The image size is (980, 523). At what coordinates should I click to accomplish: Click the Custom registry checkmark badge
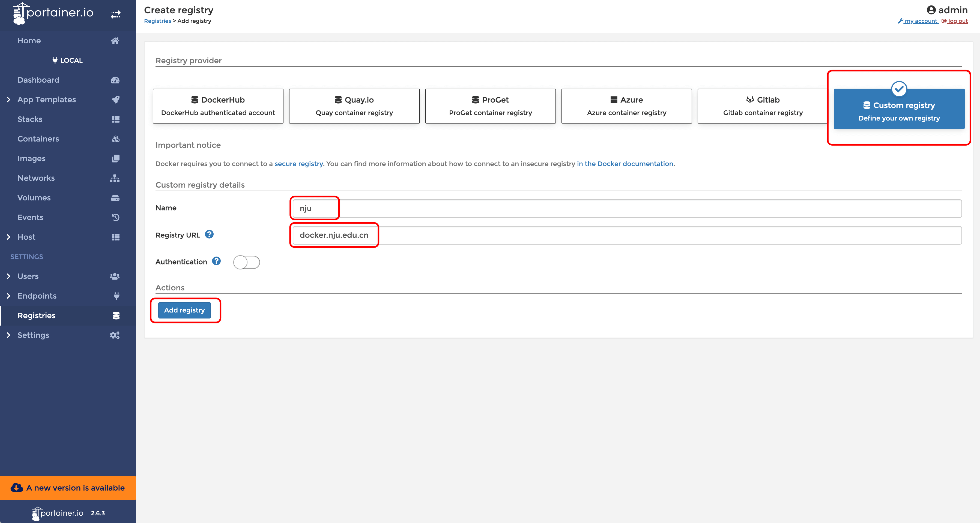[899, 89]
